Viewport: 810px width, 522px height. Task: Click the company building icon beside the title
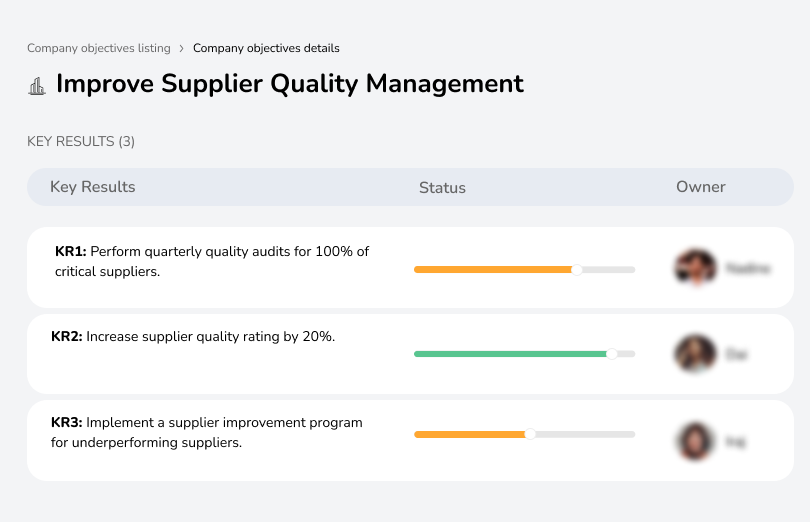point(37,86)
